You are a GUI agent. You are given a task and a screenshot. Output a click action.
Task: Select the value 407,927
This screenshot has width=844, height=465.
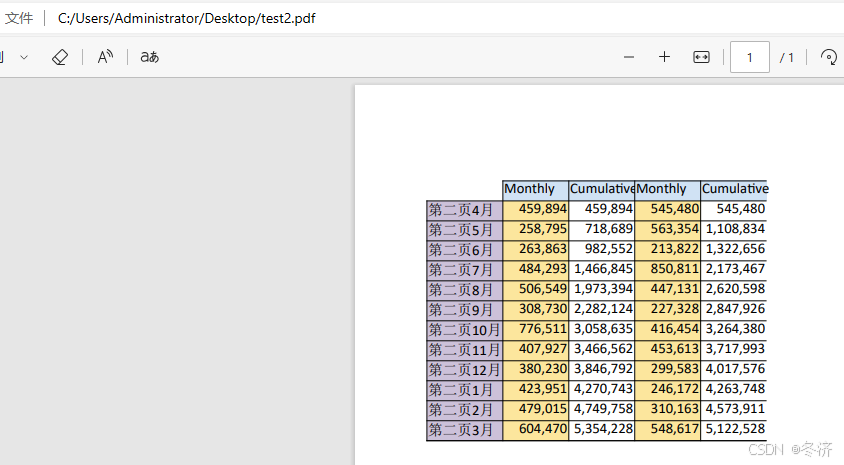pos(543,348)
